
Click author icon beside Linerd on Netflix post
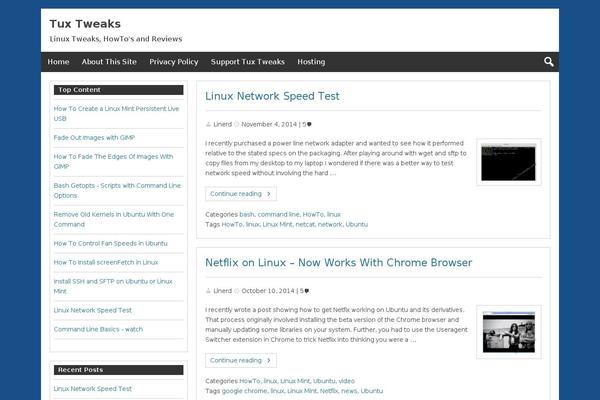[x=208, y=291]
